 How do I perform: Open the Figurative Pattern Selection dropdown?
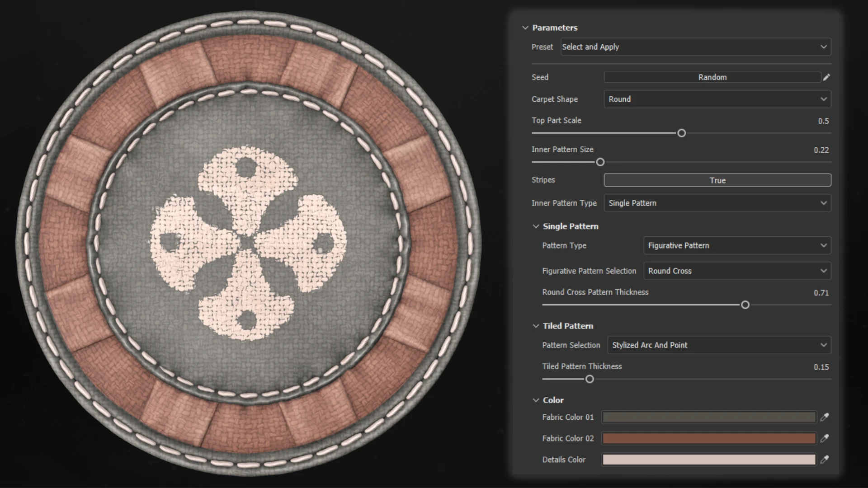point(737,271)
